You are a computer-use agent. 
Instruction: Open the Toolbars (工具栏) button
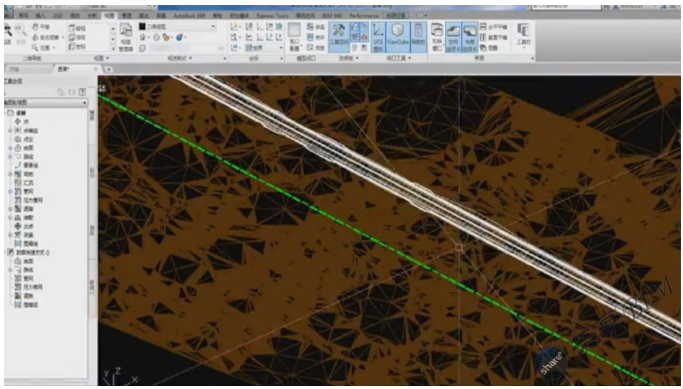524,35
